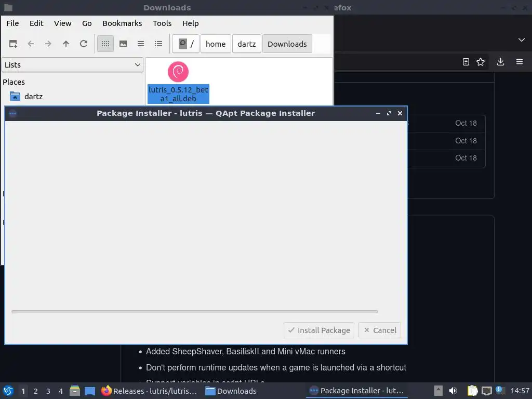Open network status tray icon
The width and height of the screenshot is (532, 399).
tap(486, 391)
